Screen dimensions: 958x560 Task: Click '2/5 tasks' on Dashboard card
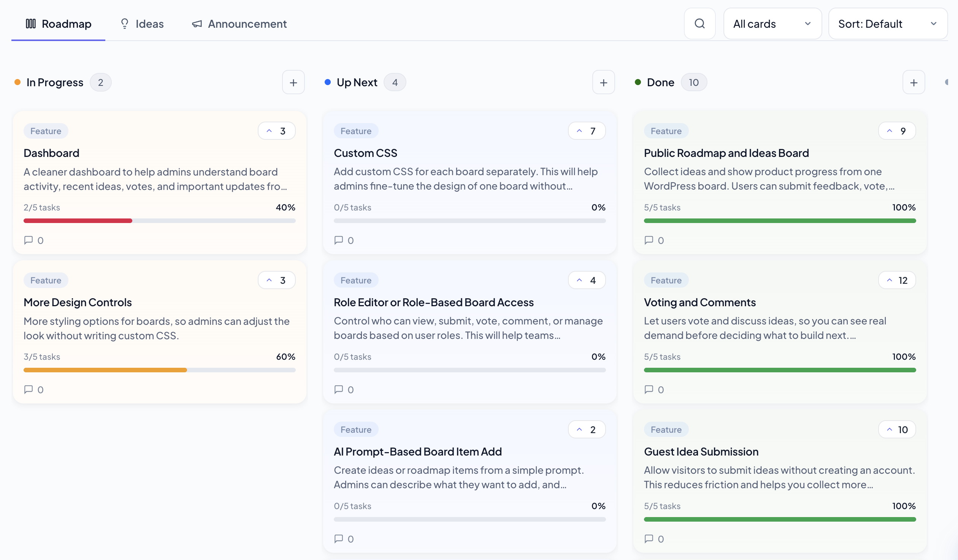point(42,207)
